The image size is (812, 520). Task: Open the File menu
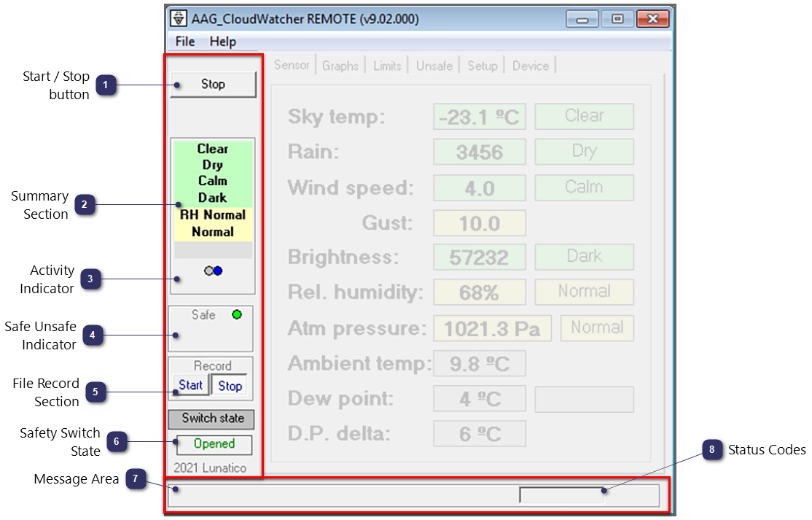point(185,42)
